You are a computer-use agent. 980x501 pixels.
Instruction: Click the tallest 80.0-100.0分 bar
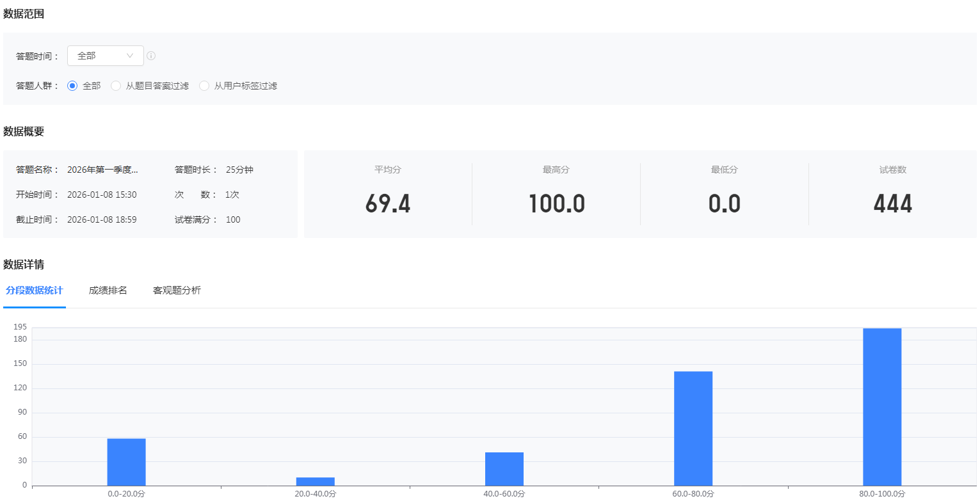882,407
